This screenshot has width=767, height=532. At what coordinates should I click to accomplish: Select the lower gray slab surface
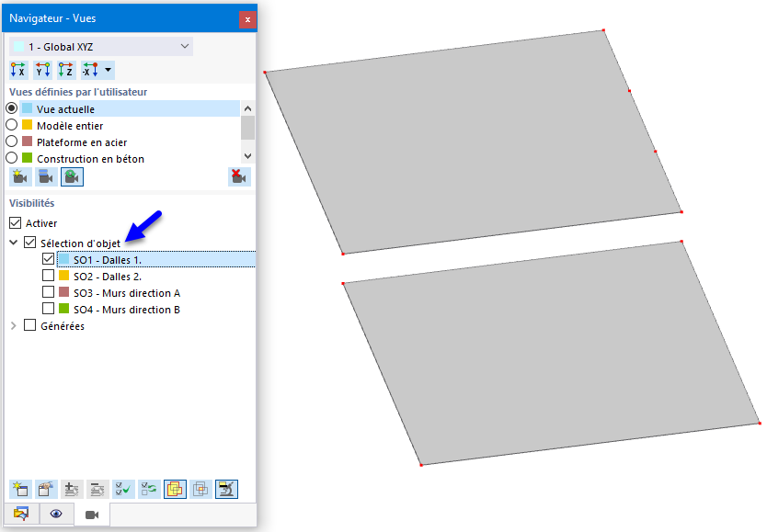(551, 353)
